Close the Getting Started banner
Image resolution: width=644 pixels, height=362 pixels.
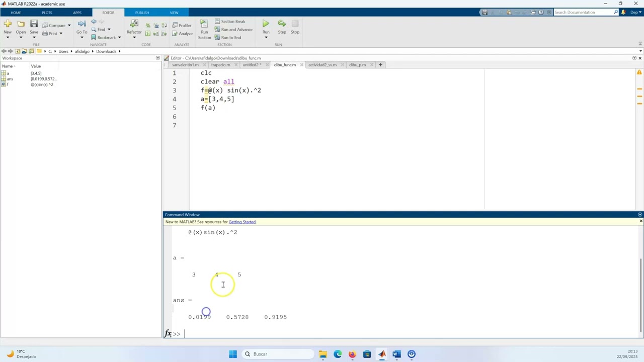click(x=640, y=221)
